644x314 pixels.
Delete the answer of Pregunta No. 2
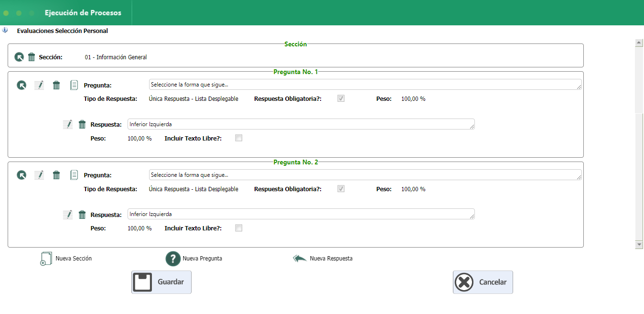click(x=82, y=215)
